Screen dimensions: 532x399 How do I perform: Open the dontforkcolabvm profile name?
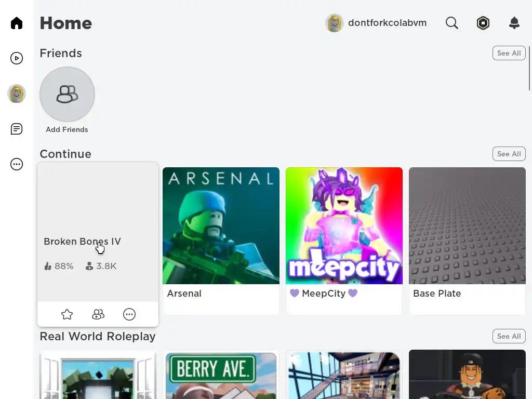pos(387,23)
